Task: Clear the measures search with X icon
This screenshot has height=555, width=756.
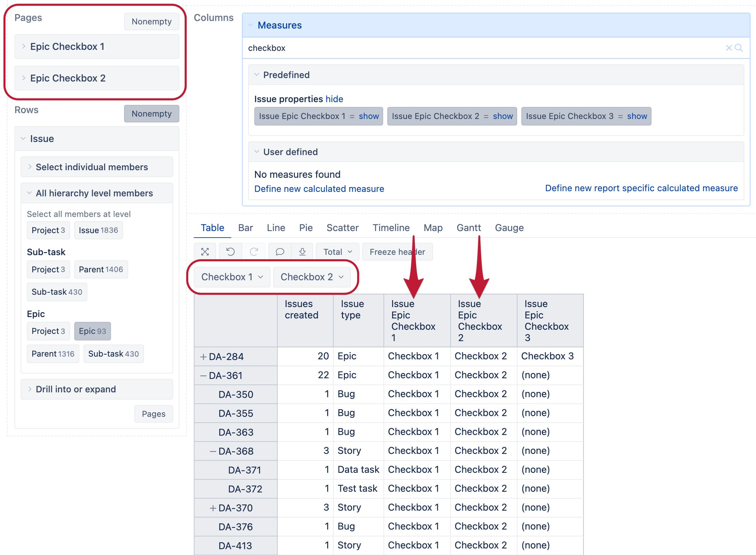Action: tap(729, 48)
